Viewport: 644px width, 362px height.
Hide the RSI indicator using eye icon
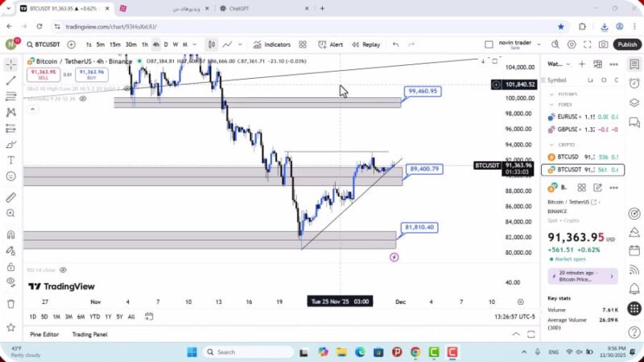[63, 270]
